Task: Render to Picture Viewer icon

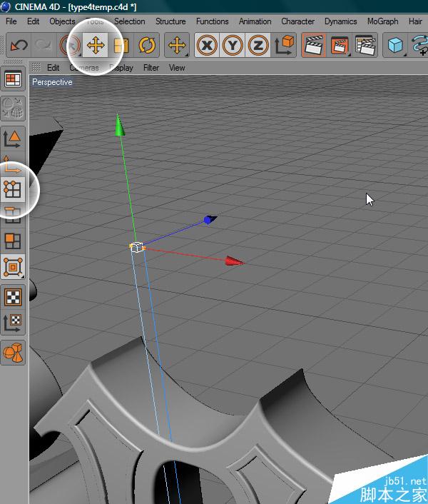Action: (x=340, y=45)
